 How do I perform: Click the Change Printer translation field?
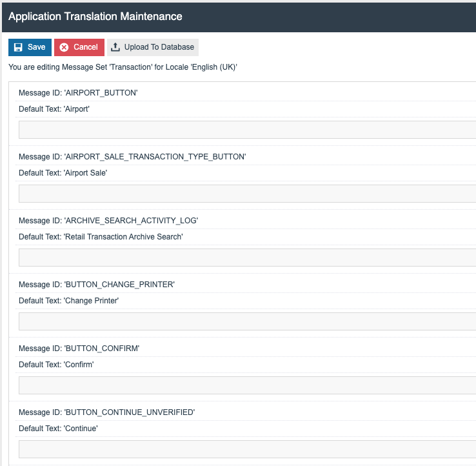[247, 321]
